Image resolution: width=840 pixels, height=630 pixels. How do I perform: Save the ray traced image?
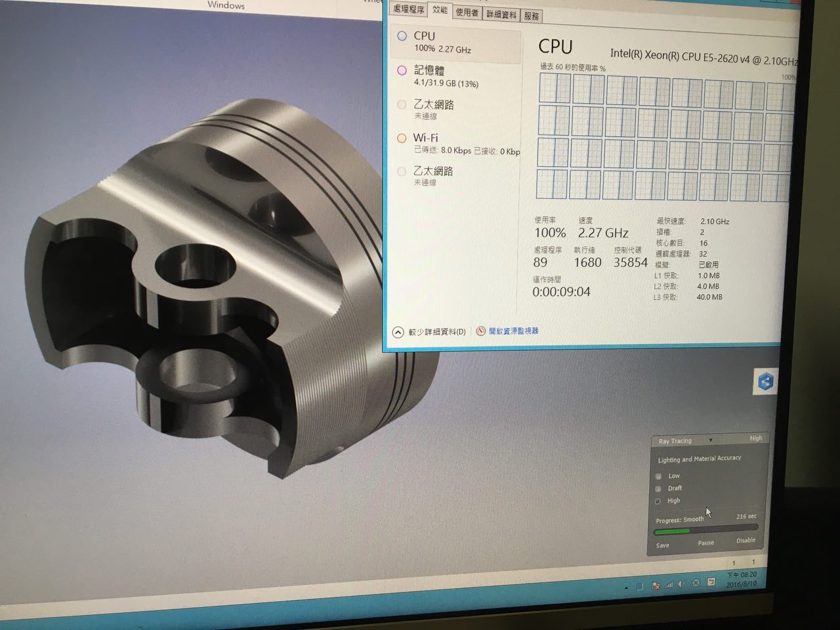[663, 545]
